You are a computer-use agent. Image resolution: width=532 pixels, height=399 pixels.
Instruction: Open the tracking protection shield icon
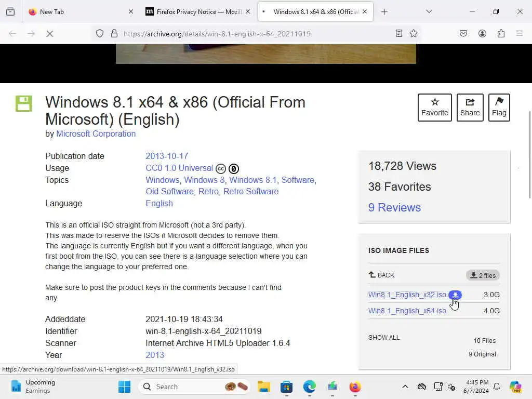click(99, 34)
